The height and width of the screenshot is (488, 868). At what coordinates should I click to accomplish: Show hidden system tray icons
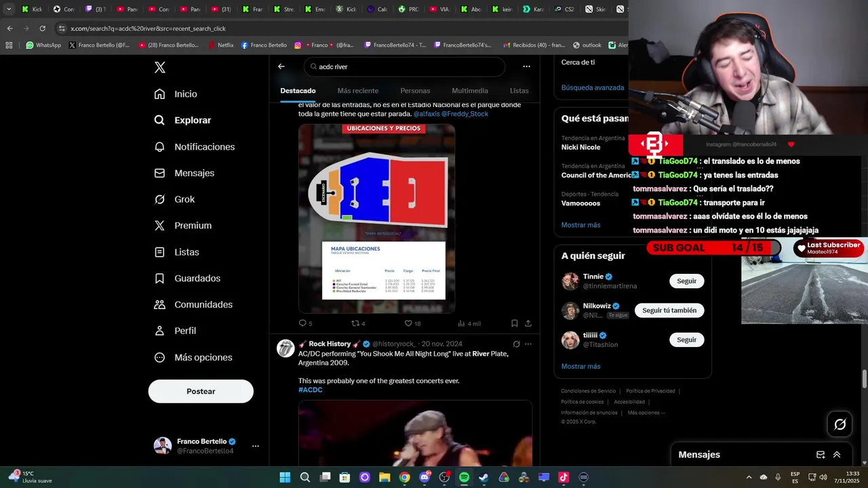pos(749,477)
